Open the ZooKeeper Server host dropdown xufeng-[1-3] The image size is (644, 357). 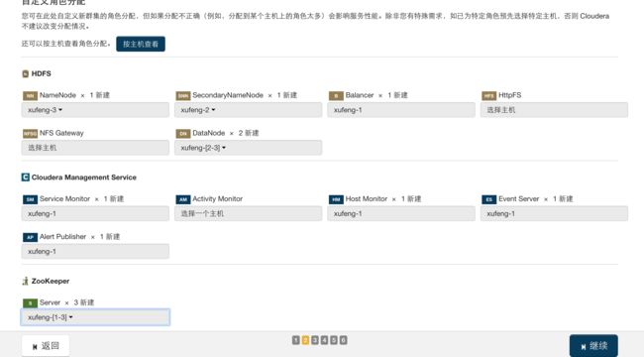pos(95,317)
